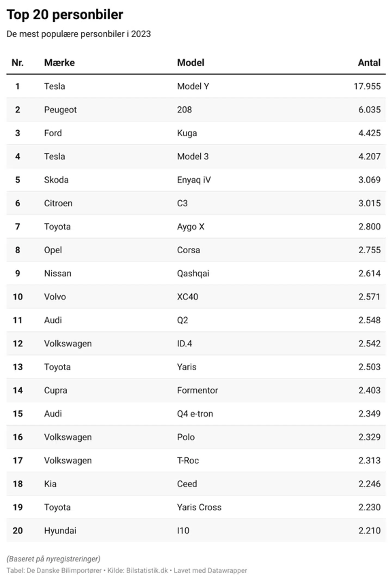This screenshot has width=392, height=581.
Task: Open the Bilstatistik.dk source reference
Action: click(147, 570)
